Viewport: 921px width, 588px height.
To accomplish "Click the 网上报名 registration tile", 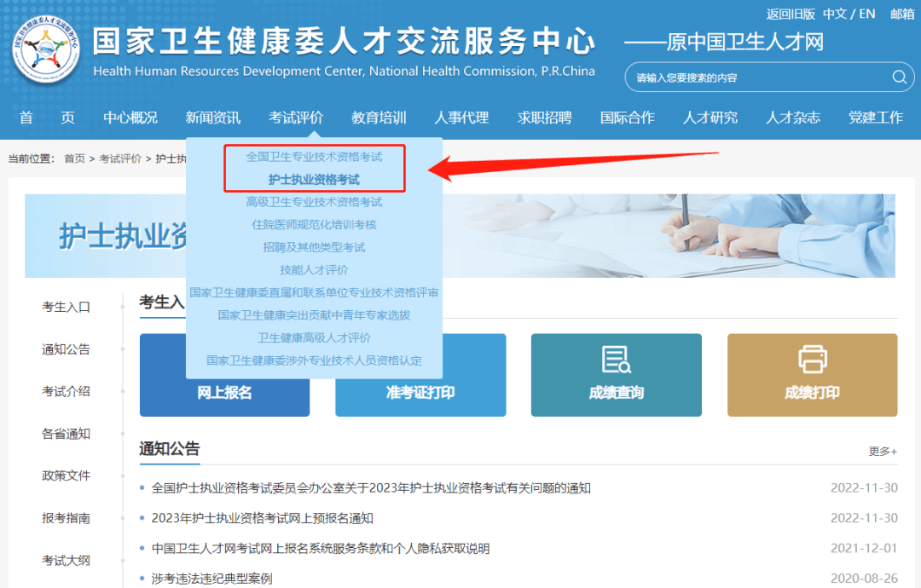I will [x=224, y=392].
